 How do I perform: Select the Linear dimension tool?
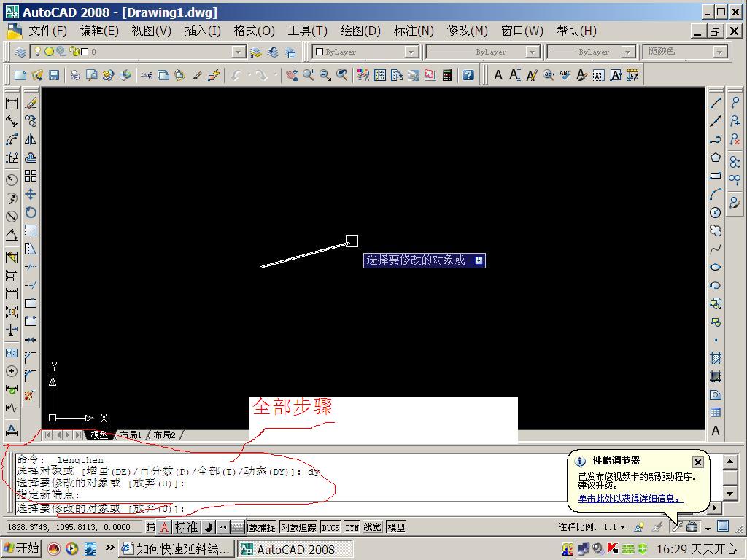coord(12,103)
